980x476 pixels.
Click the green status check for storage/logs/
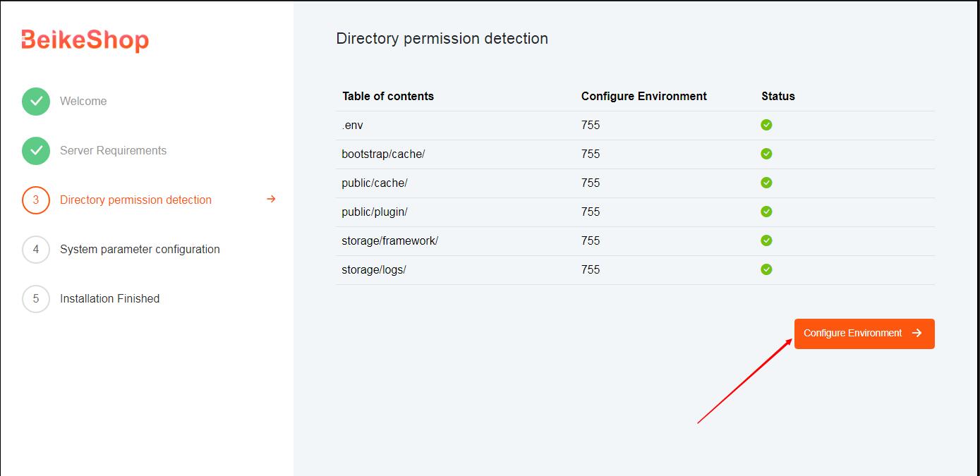[x=766, y=269]
